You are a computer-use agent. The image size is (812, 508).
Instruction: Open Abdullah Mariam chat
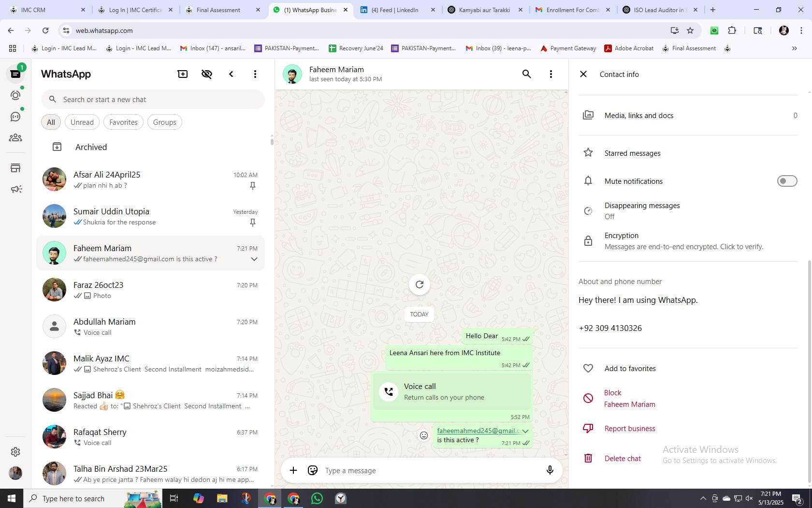click(151, 327)
